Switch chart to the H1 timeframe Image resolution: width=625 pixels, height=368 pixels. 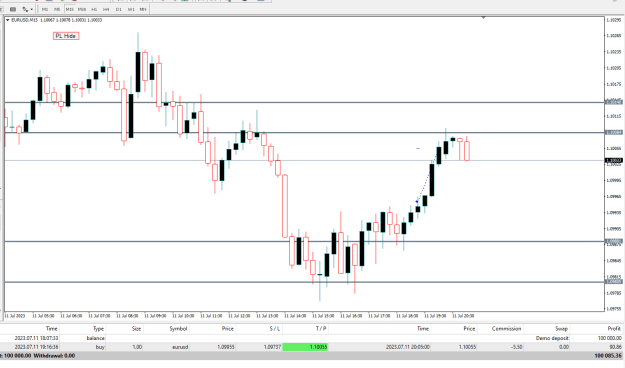tap(94, 9)
